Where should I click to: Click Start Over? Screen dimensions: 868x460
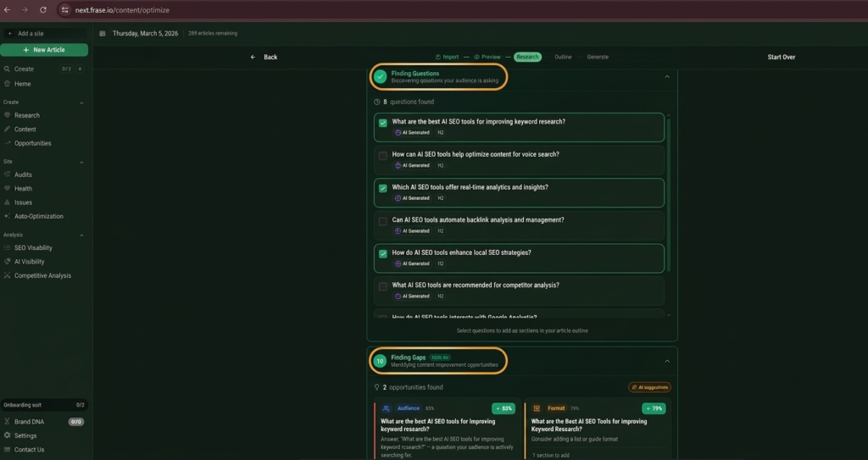coord(781,57)
